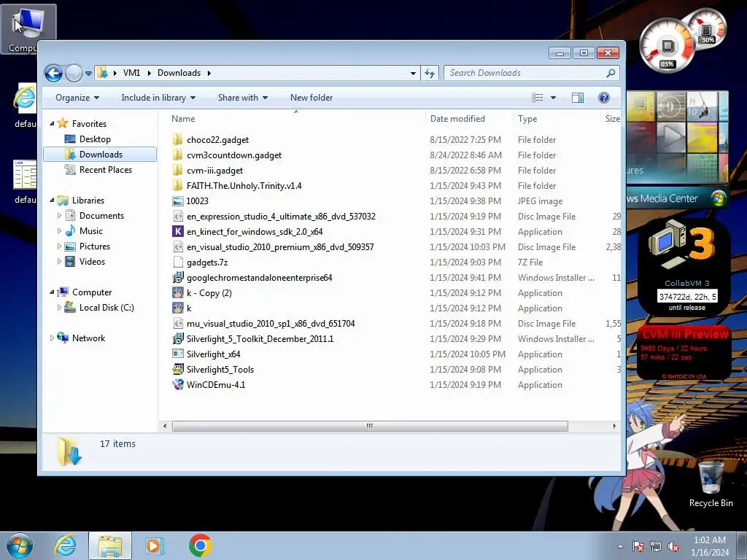Go back with the Back arrow button
747x560 pixels.
(x=53, y=73)
